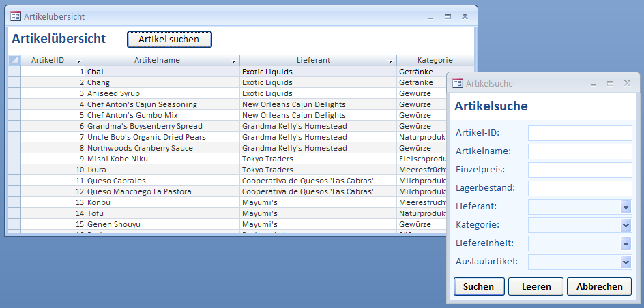This screenshot has height=308, width=644.
Task: Click into the Artikelname search field
Action: [579, 151]
